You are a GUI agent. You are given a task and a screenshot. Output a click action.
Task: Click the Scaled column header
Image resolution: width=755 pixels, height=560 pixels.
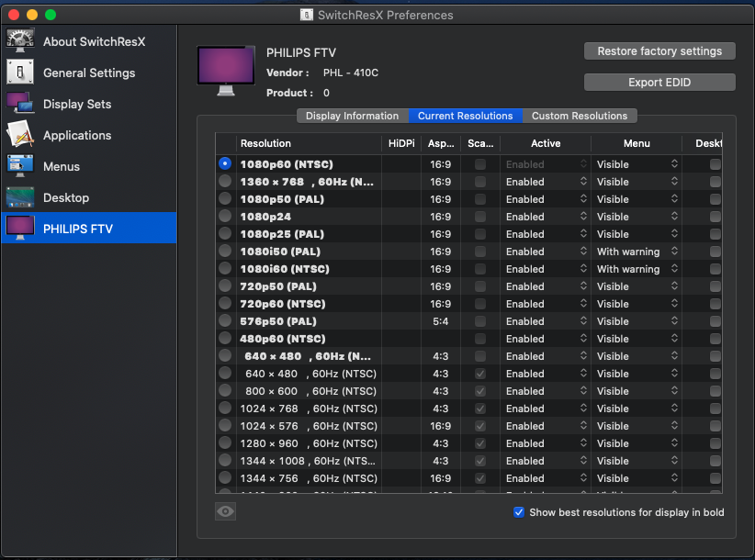480,143
